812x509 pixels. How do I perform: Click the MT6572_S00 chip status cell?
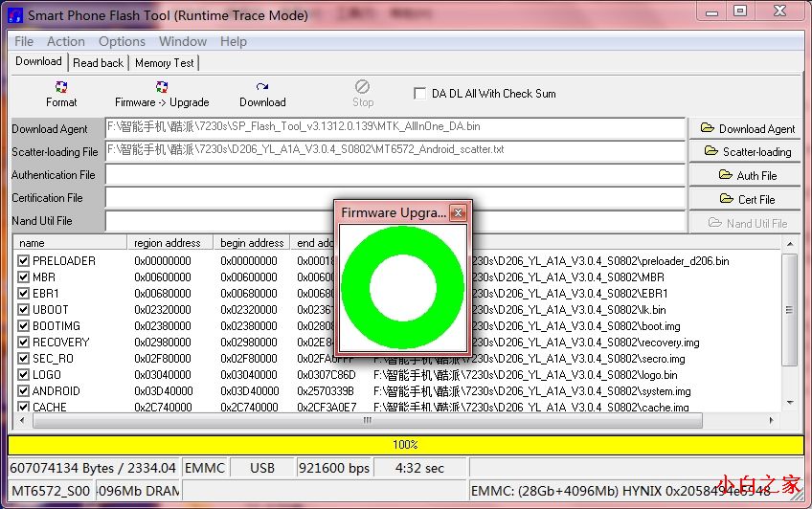(x=51, y=491)
